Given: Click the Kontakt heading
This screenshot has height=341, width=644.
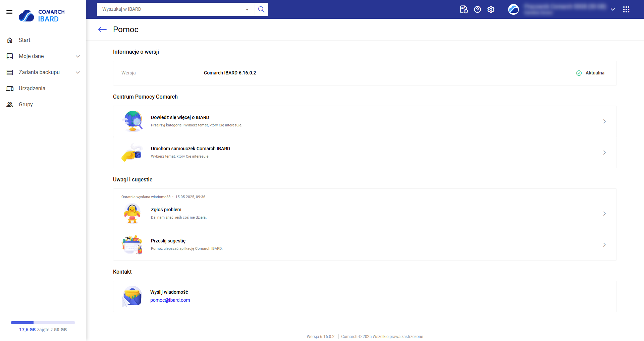Looking at the screenshot, I should tap(122, 272).
